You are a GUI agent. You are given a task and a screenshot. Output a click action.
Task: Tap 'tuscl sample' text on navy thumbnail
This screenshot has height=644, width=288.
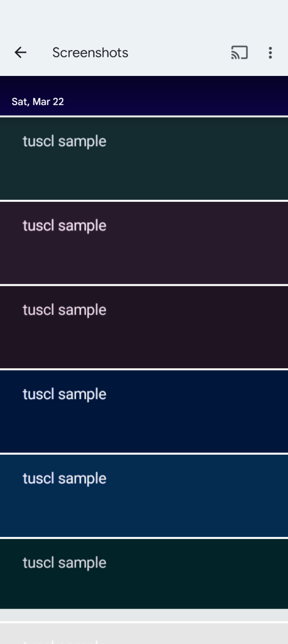pyautogui.click(x=64, y=394)
